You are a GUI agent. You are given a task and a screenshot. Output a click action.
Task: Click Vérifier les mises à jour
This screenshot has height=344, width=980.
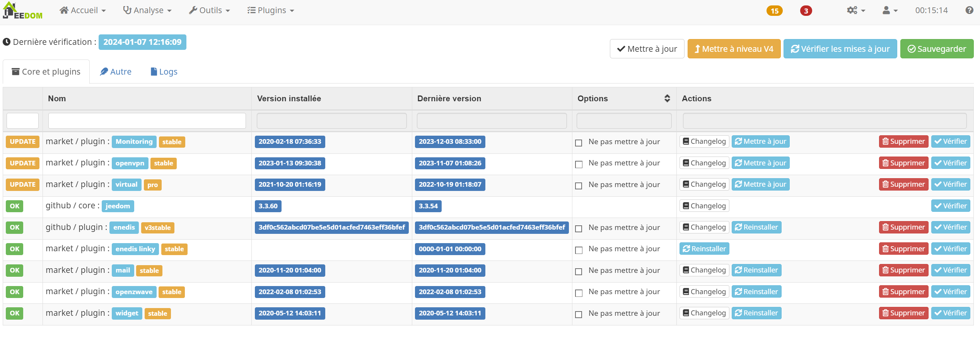pyautogui.click(x=840, y=49)
